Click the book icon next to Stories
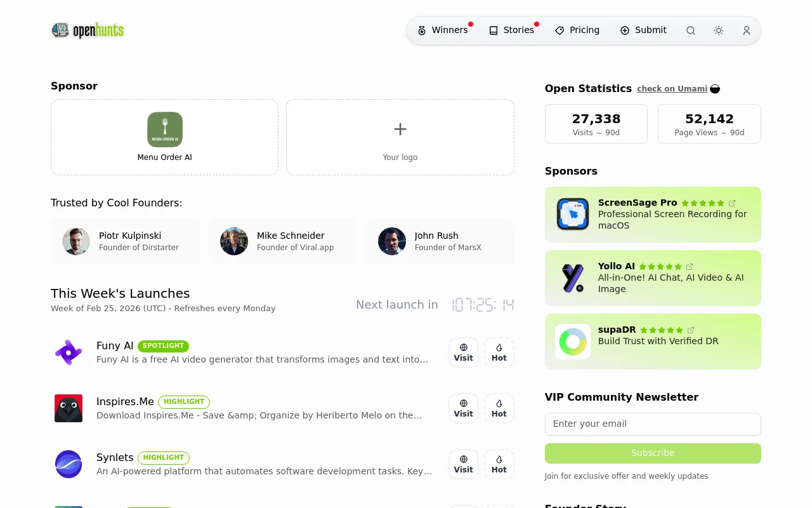The image size is (812, 508). point(493,30)
